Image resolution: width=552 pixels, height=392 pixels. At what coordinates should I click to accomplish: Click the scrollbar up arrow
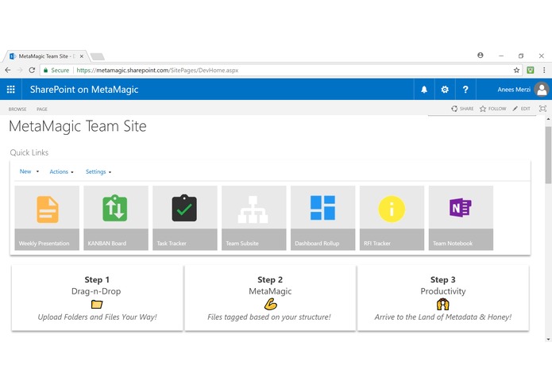coord(548,120)
